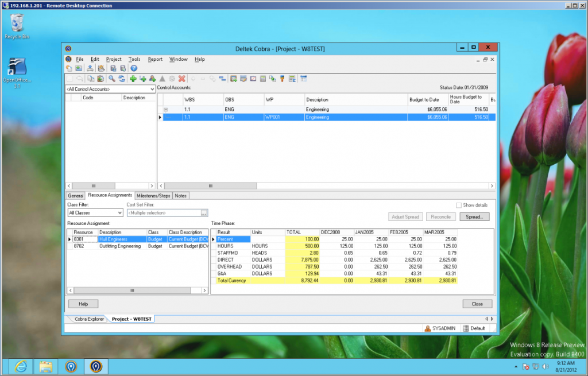This screenshot has height=376, width=588.
Task: Open the Cost Set Filter multiple selection picker
Action: pos(204,212)
